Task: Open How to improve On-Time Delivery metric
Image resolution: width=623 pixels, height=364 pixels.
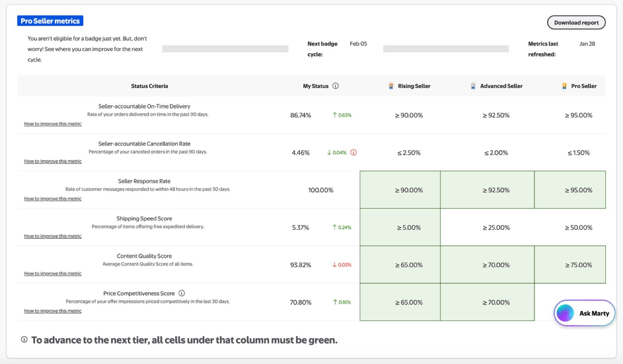Action: [x=53, y=124]
